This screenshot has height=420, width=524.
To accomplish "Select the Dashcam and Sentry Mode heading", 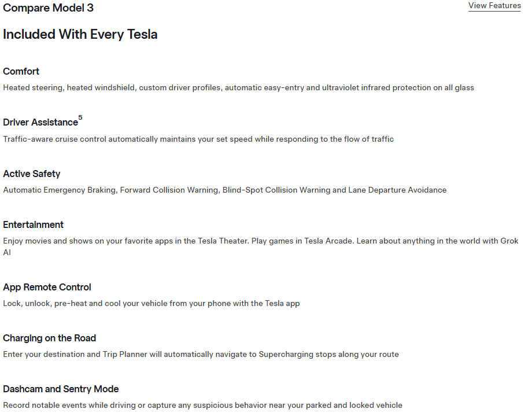I will point(61,389).
